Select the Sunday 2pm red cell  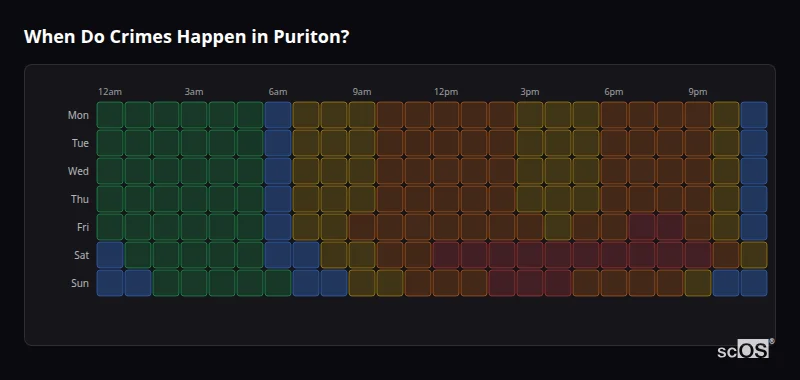pyautogui.click(x=502, y=283)
